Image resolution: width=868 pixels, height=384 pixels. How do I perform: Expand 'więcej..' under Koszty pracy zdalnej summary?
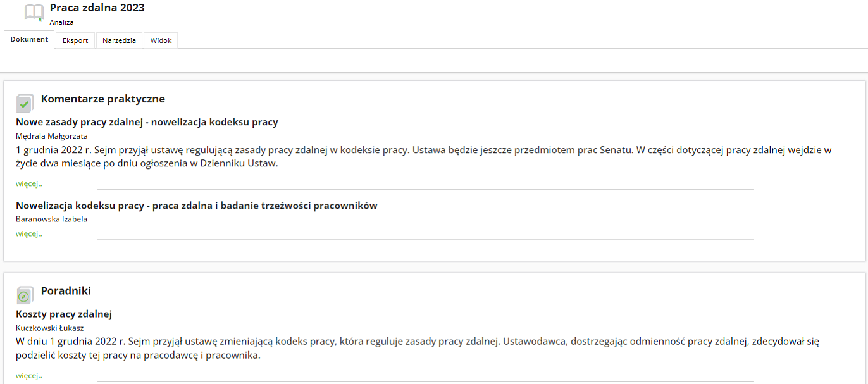click(x=29, y=376)
